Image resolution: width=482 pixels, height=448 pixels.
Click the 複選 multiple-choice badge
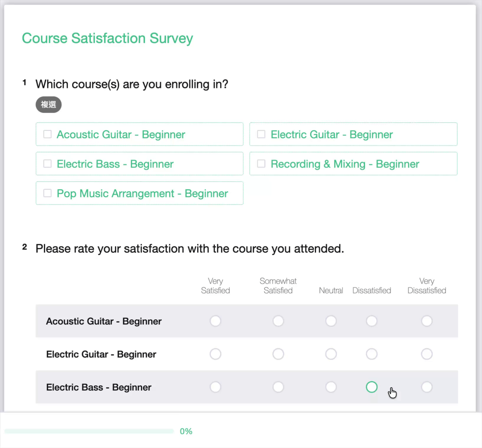coord(48,105)
